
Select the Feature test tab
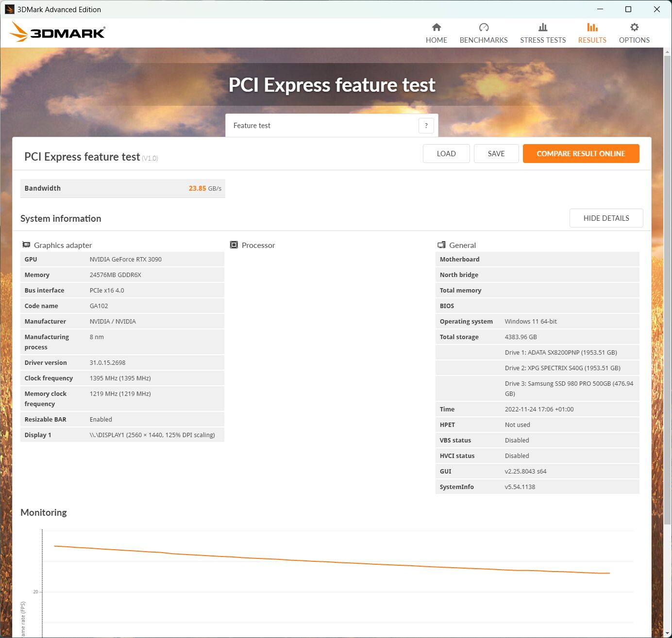click(332, 126)
